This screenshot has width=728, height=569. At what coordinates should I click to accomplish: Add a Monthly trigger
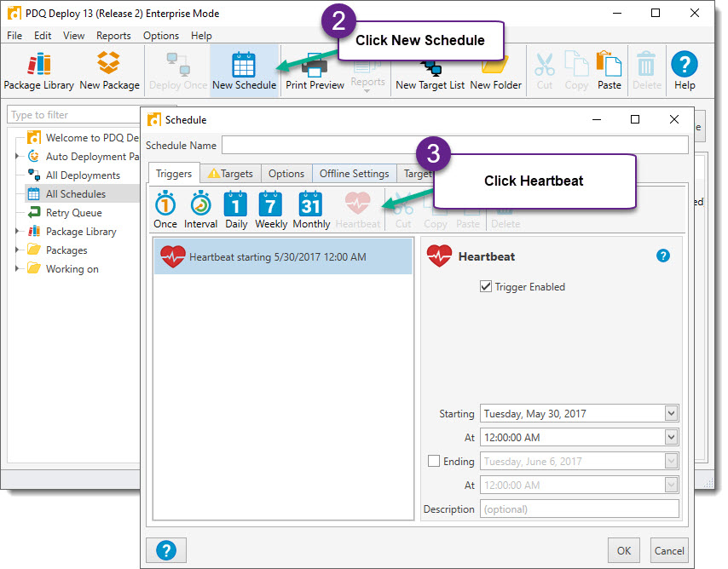pyautogui.click(x=310, y=209)
